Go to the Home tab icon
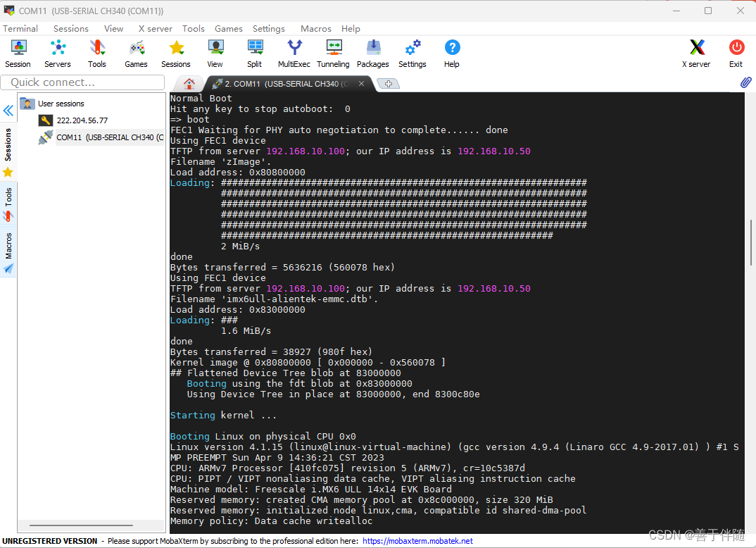The height and width of the screenshot is (548, 756). [x=189, y=84]
